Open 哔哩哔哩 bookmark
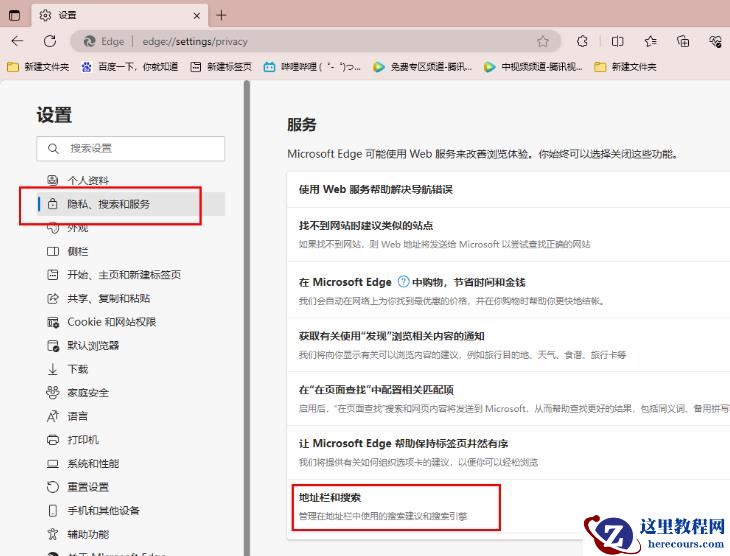This screenshot has height=556, width=730. tap(312, 67)
